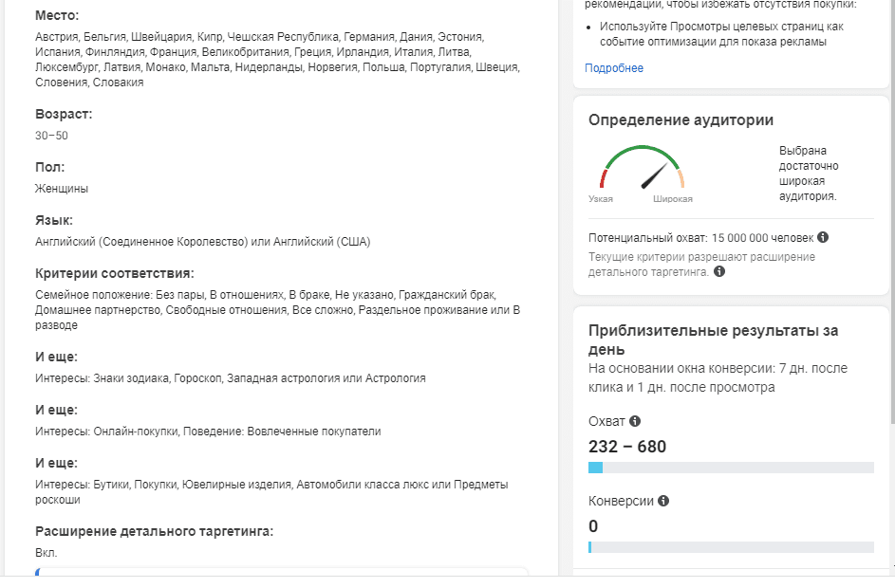This screenshot has width=895, height=588.
Task: Open the Подробнее link
Action: click(x=614, y=68)
